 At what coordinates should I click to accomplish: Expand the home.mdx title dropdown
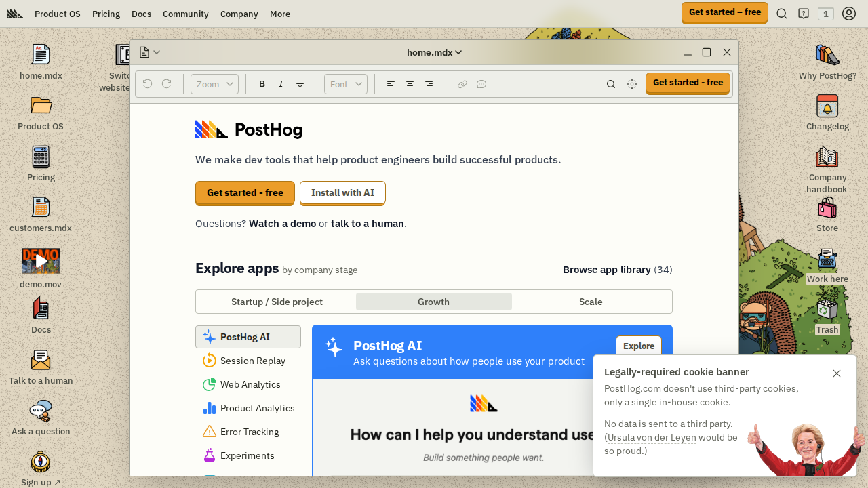click(x=434, y=52)
